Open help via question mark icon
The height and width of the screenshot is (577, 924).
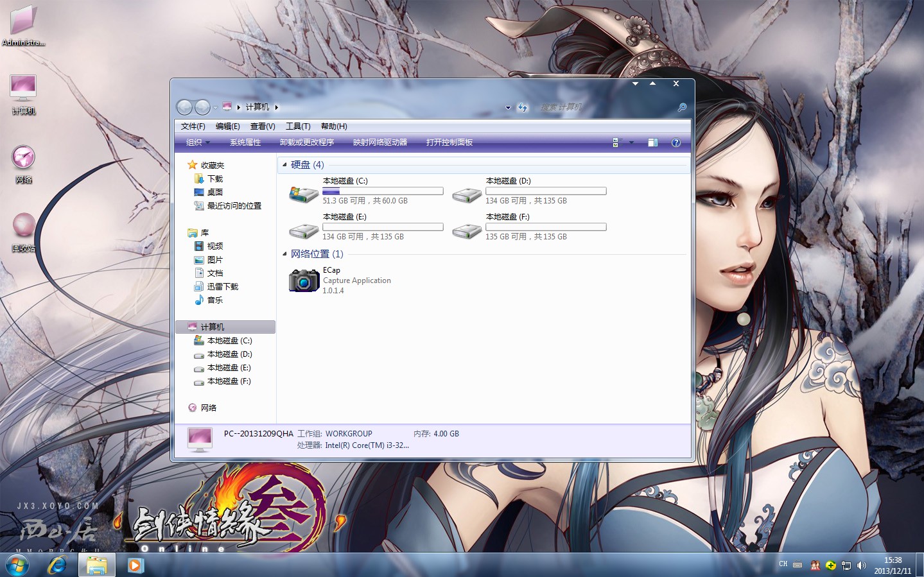tap(676, 142)
